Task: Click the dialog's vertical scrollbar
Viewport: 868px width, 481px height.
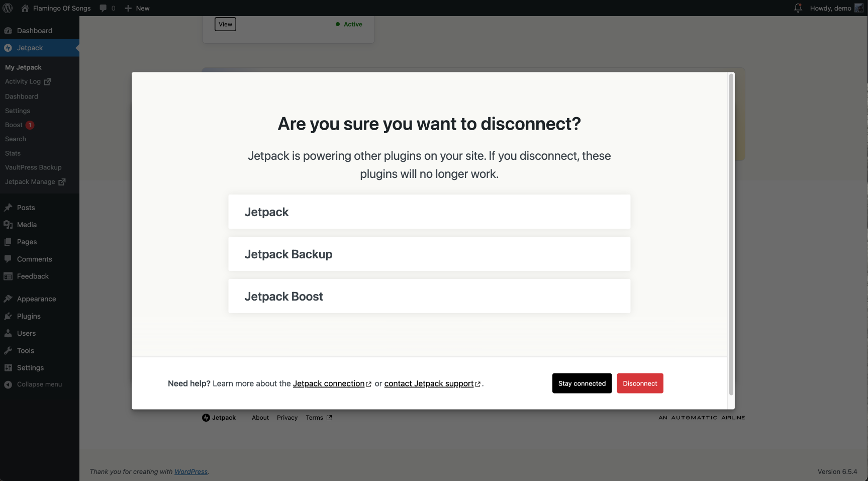Action: tap(731, 234)
